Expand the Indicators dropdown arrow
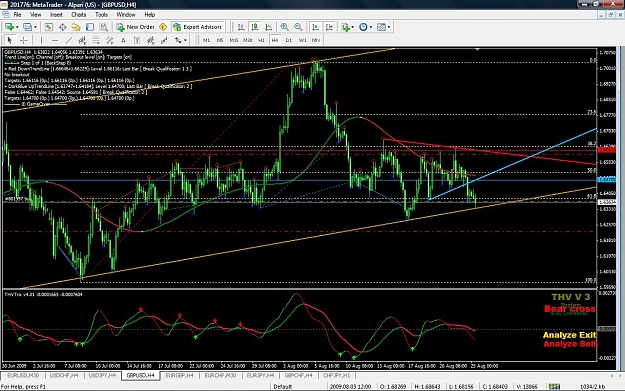Image resolution: width=625 pixels, height=391 pixels. click(352, 27)
